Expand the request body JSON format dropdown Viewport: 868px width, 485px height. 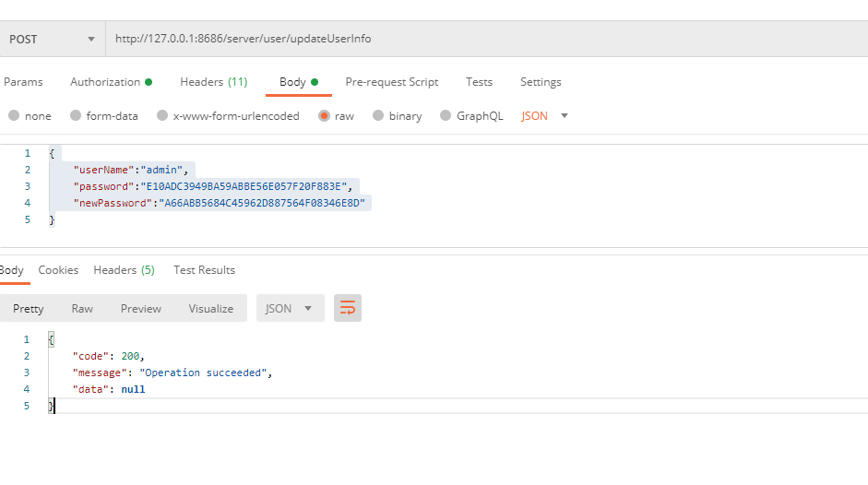click(x=545, y=116)
